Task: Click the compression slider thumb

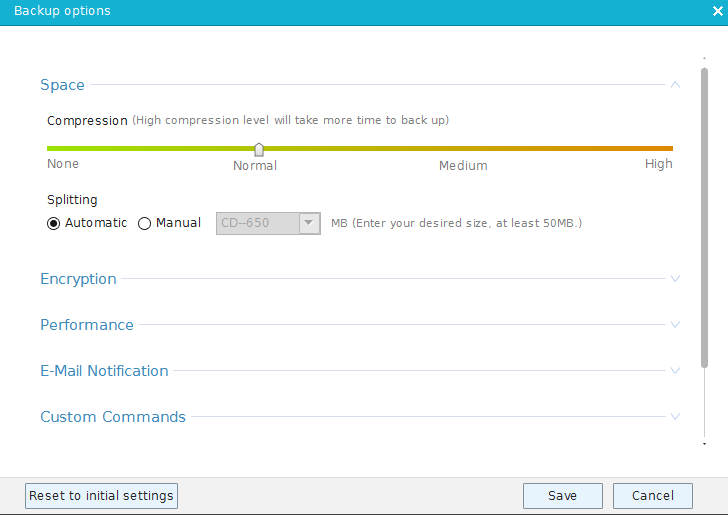Action: [x=259, y=150]
